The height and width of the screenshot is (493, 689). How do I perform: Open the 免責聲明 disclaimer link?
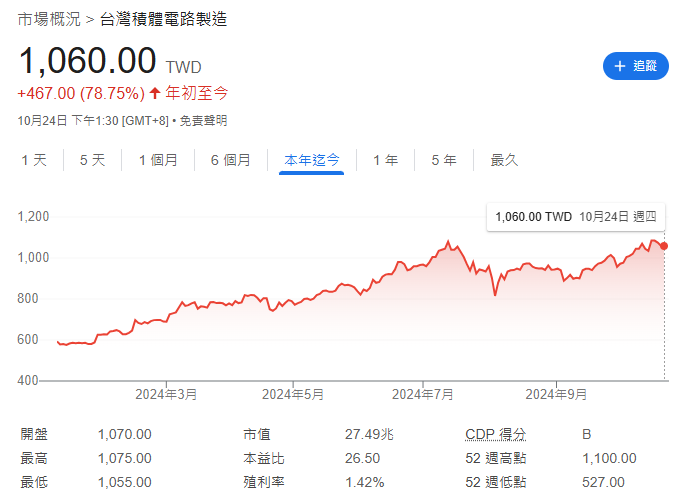(203, 121)
